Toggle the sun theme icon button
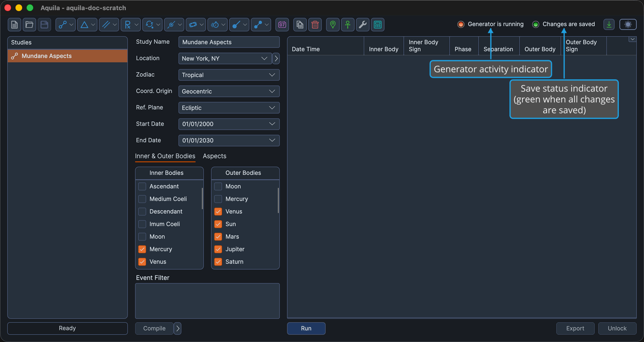 tap(628, 25)
